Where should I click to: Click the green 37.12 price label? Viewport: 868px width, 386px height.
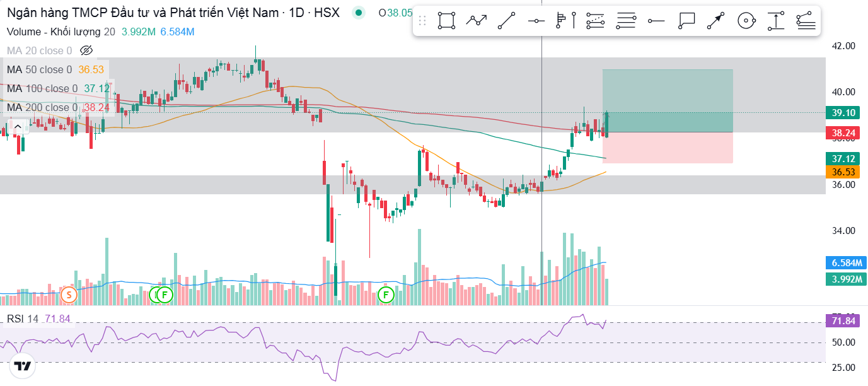843,158
